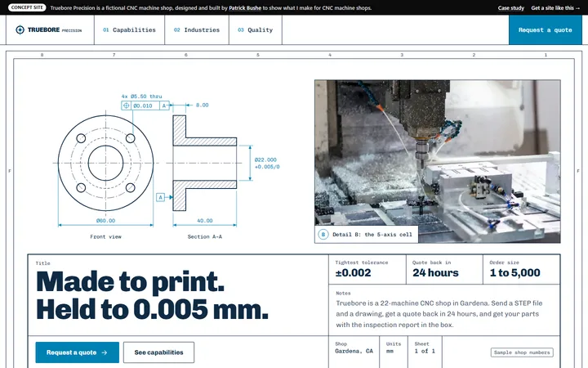Screen dimensions: 588x368
Task: Click the 40.00 dimension label
Action: (x=205, y=221)
